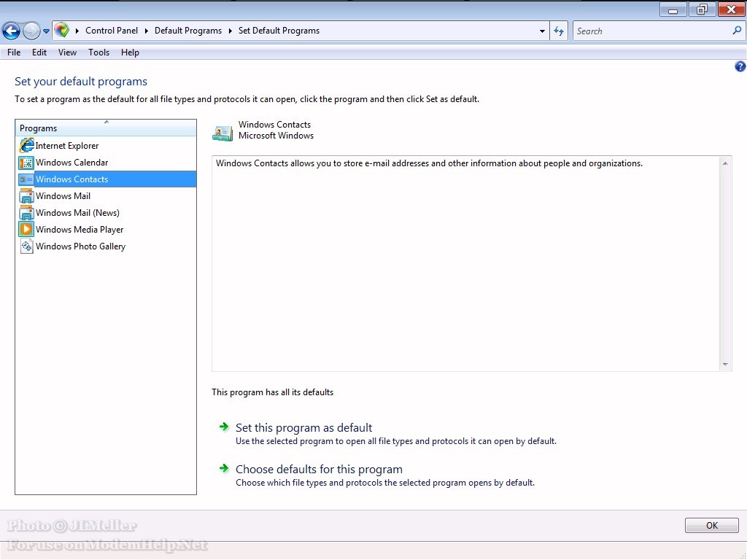The height and width of the screenshot is (560, 747).
Task: Open the View menu
Action: coord(67,52)
